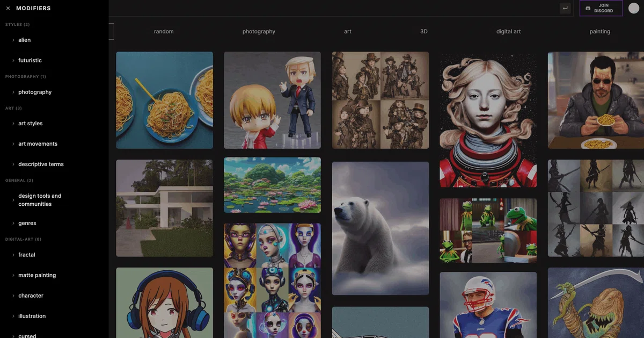The width and height of the screenshot is (644, 338).
Task: Open the anime girl headphones image
Action: [x=165, y=303]
